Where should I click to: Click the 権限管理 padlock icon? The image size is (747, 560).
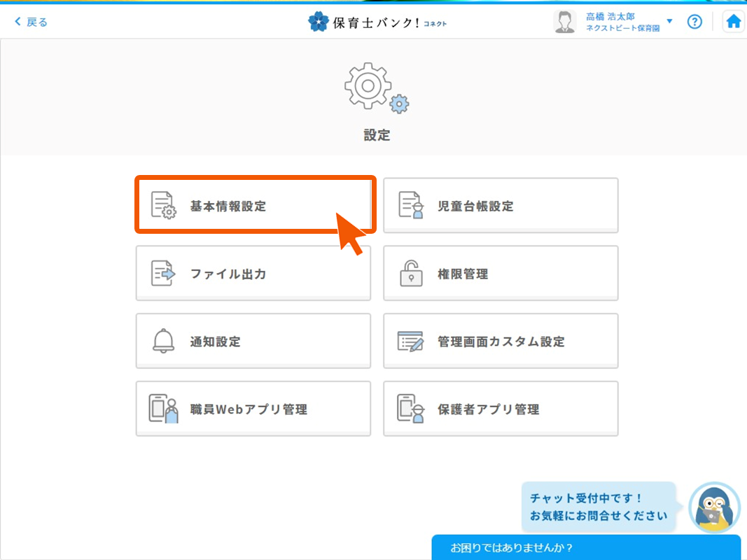point(411,273)
